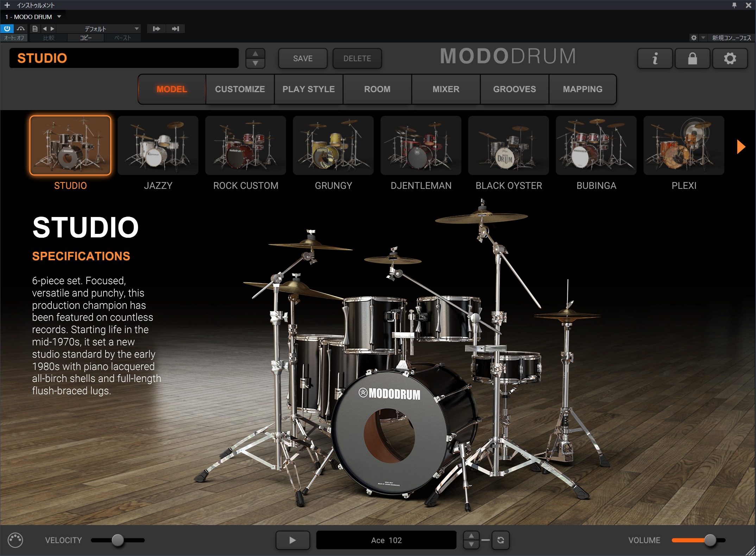756x556 pixels.
Task: Switch to the CUSTOMIZE tab
Action: [x=240, y=89]
